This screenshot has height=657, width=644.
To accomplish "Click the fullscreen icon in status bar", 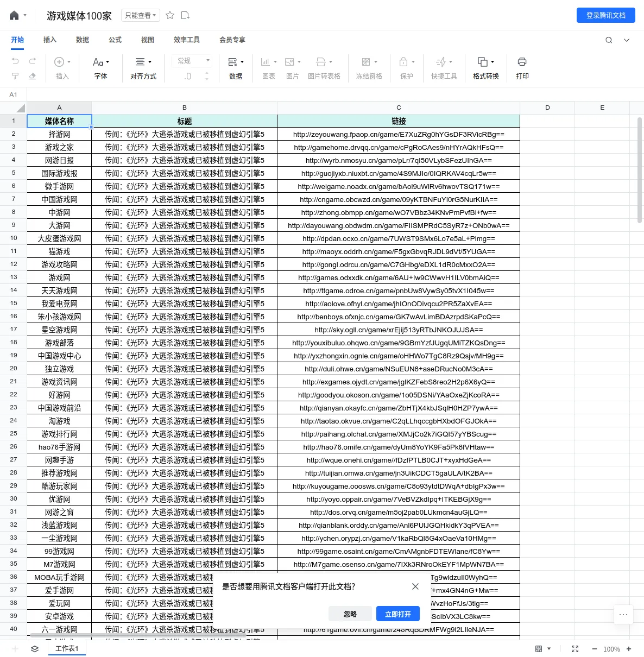I will (x=575, y=649).
